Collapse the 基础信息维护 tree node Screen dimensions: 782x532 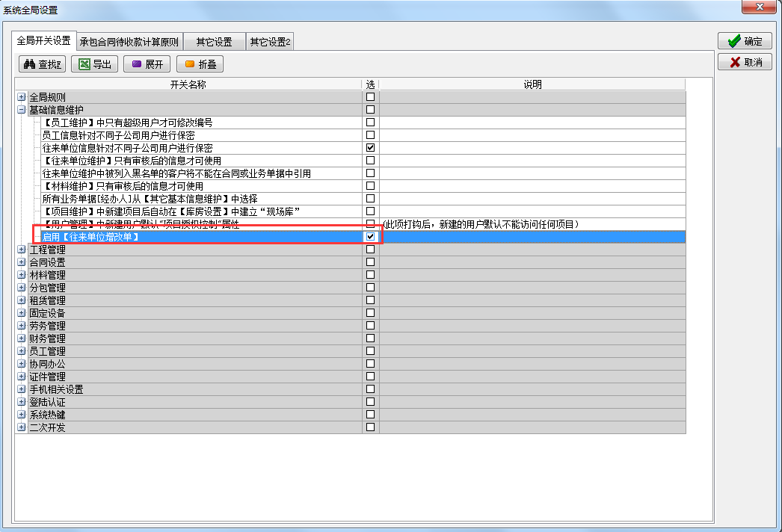(x=22, y=110)
